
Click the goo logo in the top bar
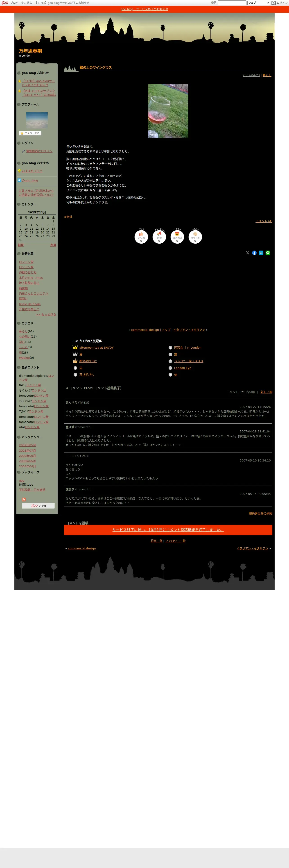click(x=5, y=3)
